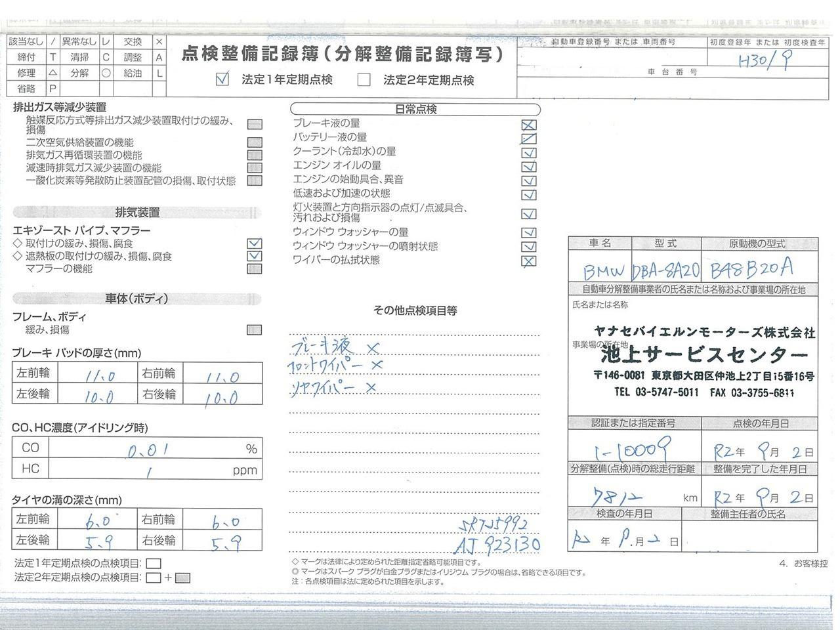
Task: Click the 池上サービスセンター stamp text
Action: tap(703, 356)
